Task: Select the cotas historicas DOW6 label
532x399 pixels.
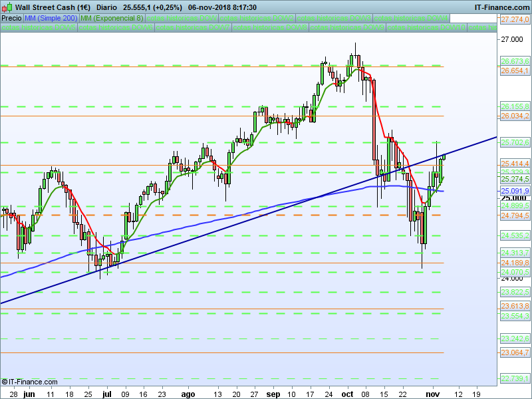Action: pyautogui.click(x=115, y=27)
